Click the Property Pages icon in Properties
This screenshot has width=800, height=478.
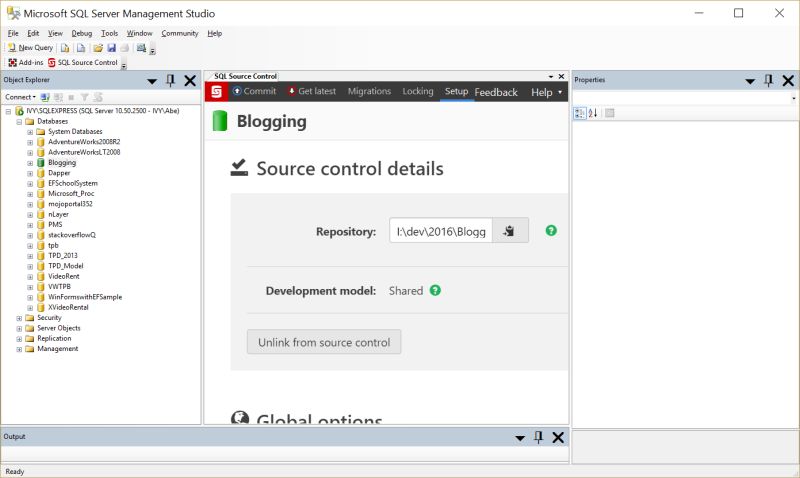point(610,113)
